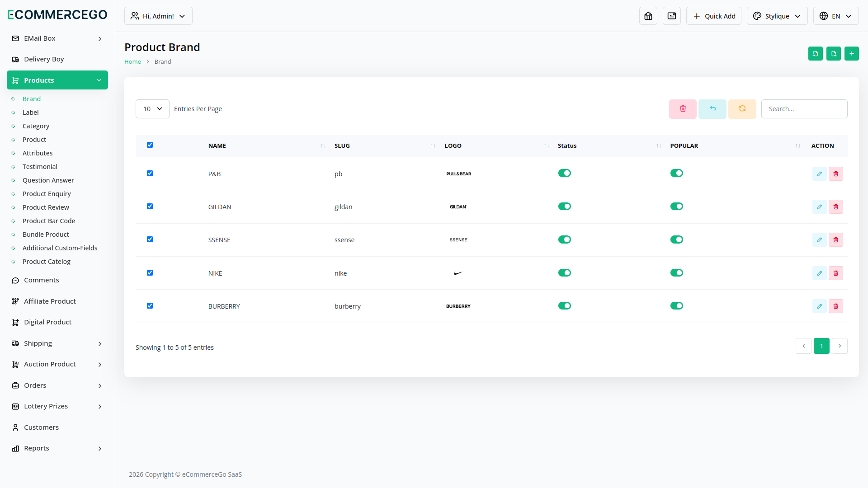The width and height of the screenshot is (868, 488).
Task: Edit the BURBERRY brand with pencil icon
Action: pos(819,306)
